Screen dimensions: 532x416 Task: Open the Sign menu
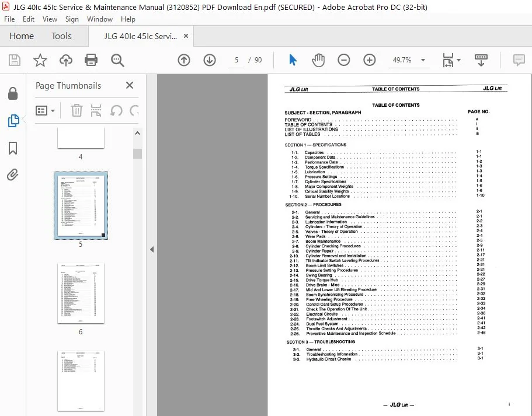point(72,19)
